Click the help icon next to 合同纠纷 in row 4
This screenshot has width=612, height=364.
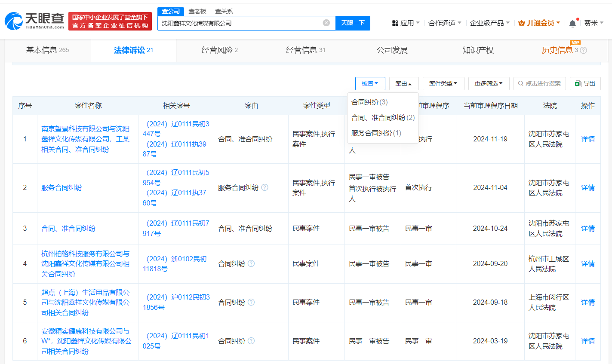[251, 263]
